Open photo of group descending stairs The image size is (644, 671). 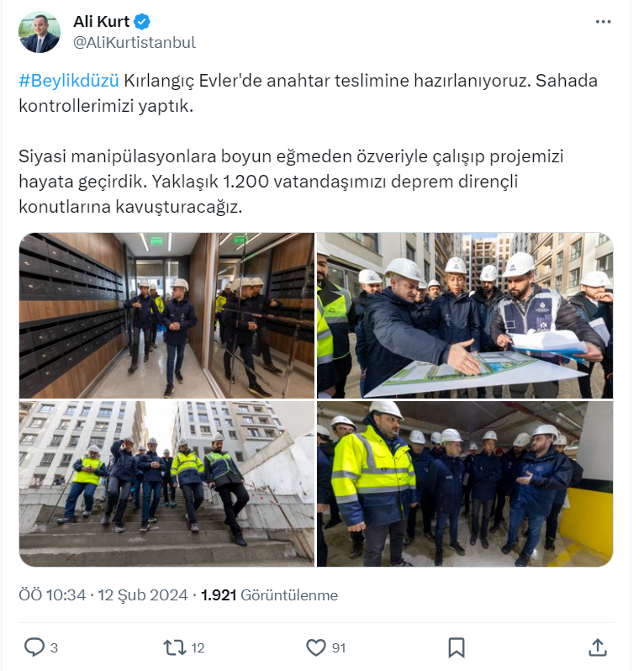pyautogui.click(x=166, y=484)
